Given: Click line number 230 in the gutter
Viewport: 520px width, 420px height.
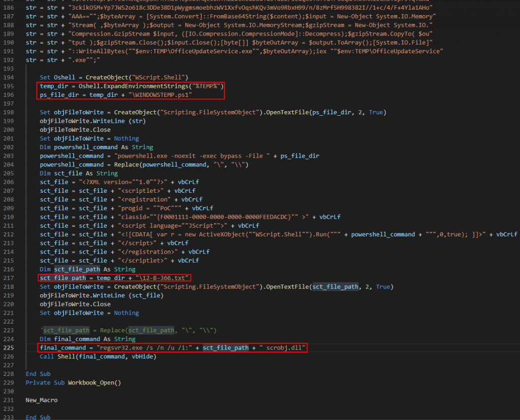Looking at the screenshot, I should pos(9,392).
